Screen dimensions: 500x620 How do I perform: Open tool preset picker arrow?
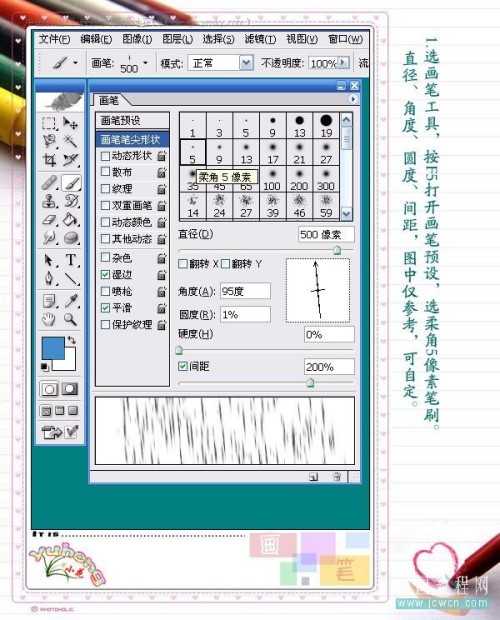[x=75, y=63]
